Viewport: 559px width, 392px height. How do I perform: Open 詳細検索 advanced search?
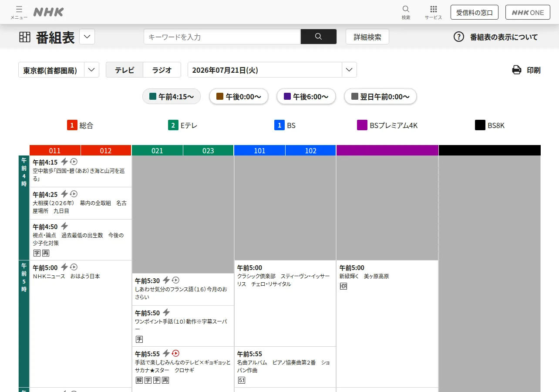[367, 37]
